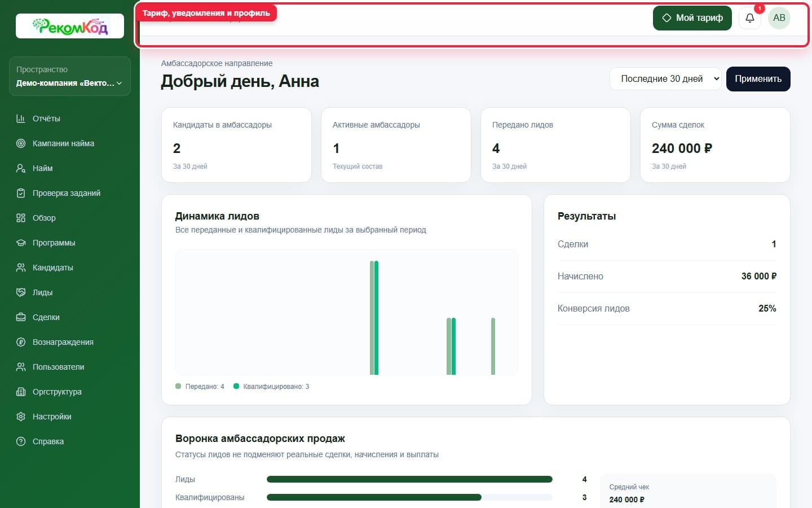Open the Последние 30 дней period dropdown
This screenshot has height=508, width=812.
pos(665,79)
